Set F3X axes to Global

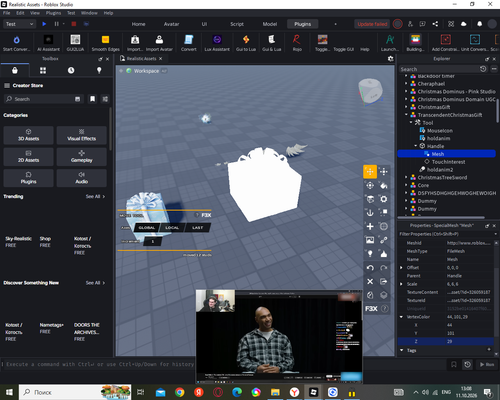[x=147, y=228]
